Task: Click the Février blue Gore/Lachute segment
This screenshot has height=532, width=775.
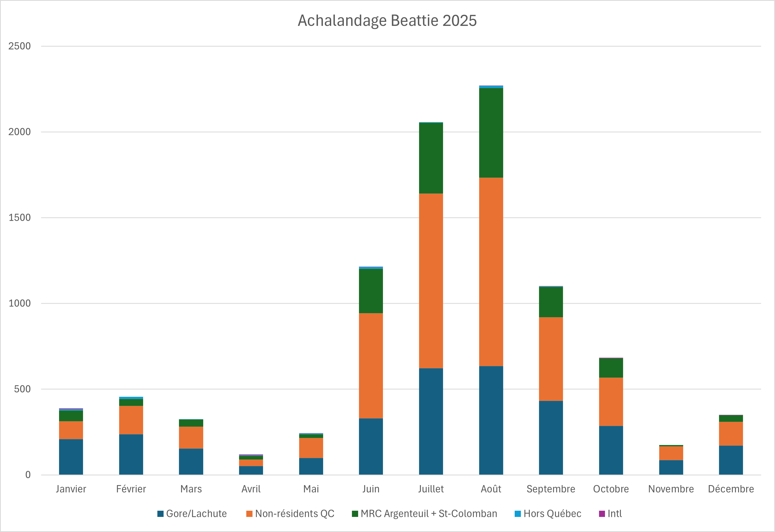Action: pyautogui.click(x=131, y=454)
